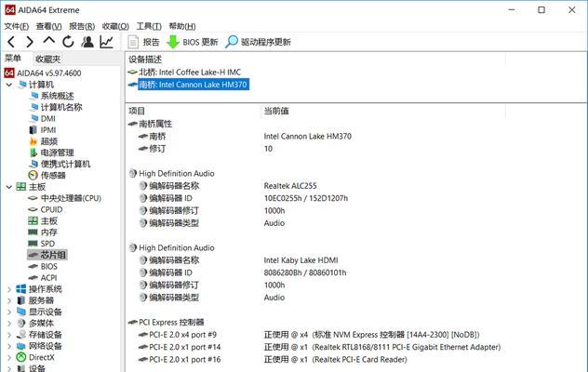
Task: Collapse the 计算机 tree node
Action: pos(9,85)
